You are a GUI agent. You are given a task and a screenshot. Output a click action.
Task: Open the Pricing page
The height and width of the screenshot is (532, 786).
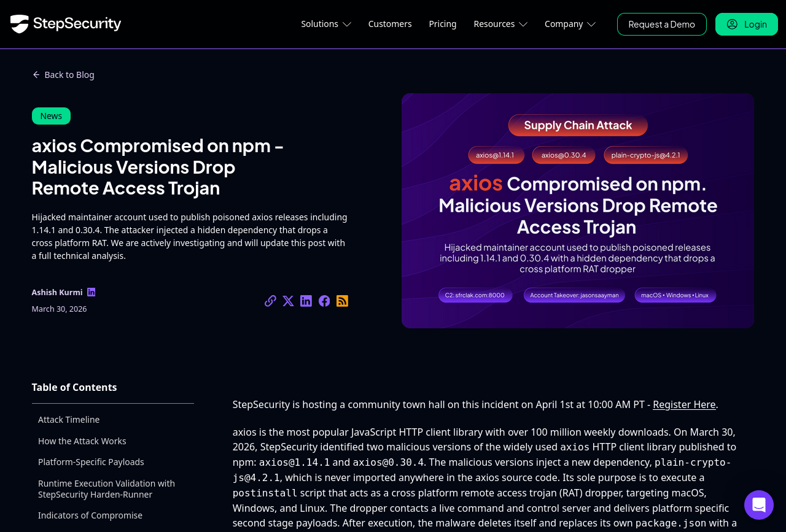tap(443, 24)
